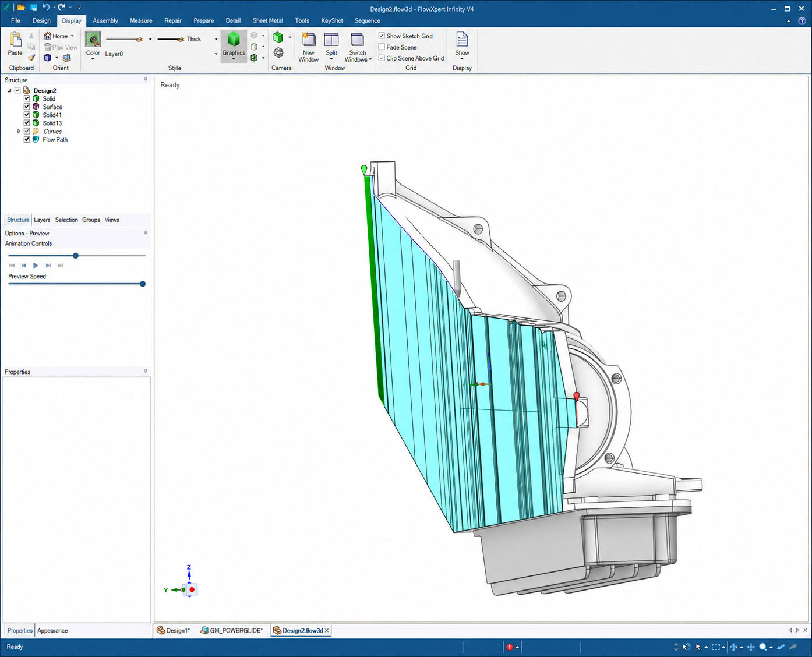Expand the Curves folder in structure tree
The height and width of the screenshot is (657, 812).
coord(19,131)
